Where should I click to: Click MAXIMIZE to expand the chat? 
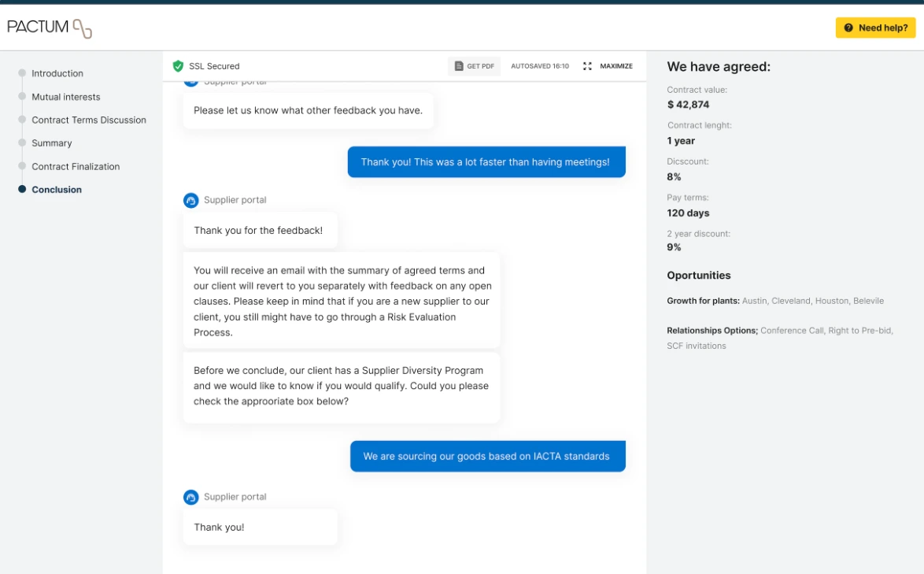tap(608, 66)
